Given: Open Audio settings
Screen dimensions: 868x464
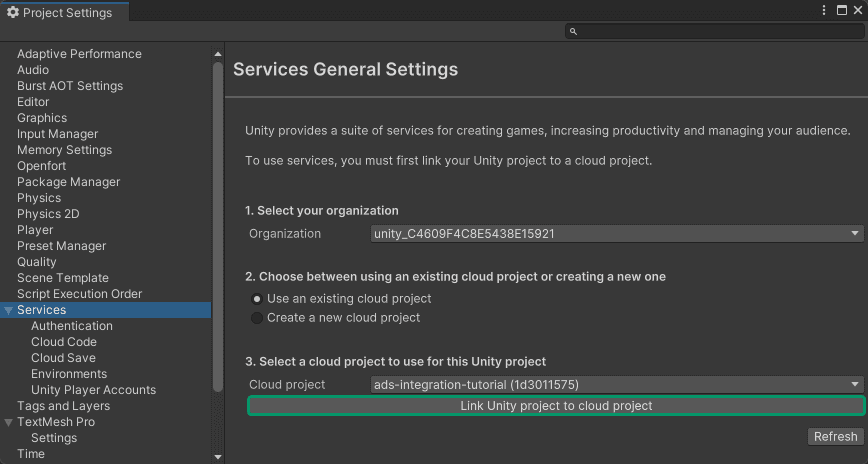Looking at the screenshot, I should click(33, 70).
